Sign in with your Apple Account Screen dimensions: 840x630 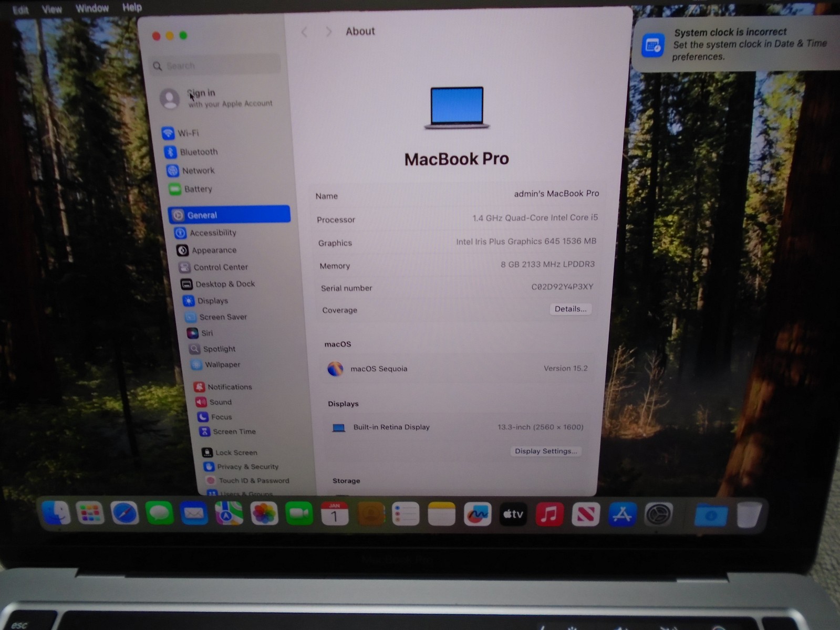point(216,98)
